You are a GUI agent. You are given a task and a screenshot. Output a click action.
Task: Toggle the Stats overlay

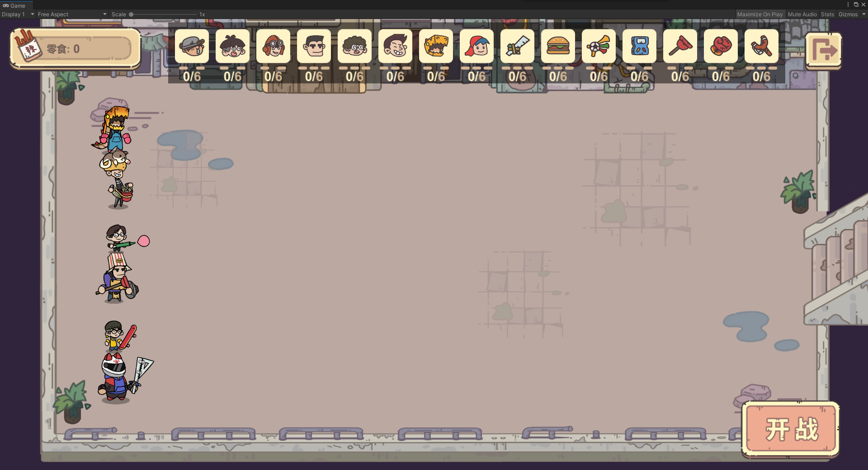[827, 14]
